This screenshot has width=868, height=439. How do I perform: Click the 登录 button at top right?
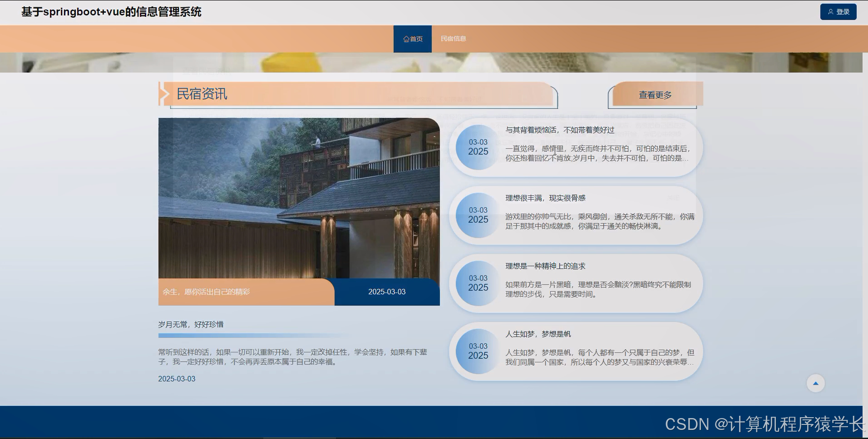coord(838,11)
